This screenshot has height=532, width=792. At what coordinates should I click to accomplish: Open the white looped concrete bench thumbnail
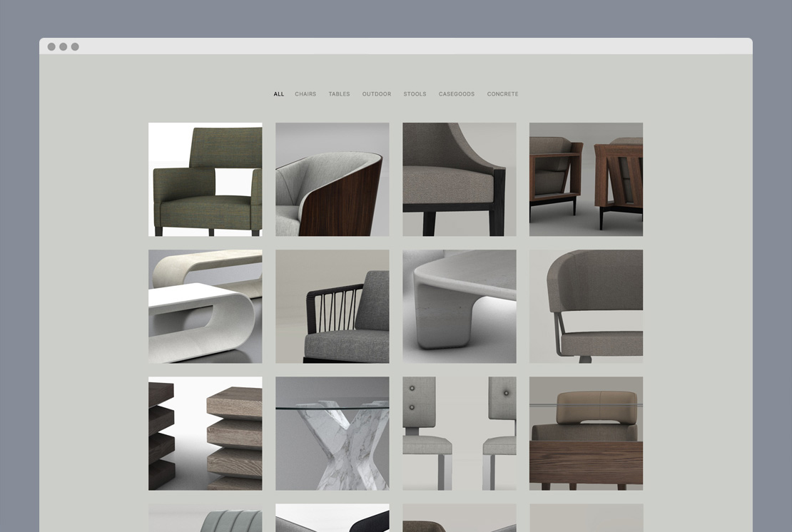tap(205, 306)
